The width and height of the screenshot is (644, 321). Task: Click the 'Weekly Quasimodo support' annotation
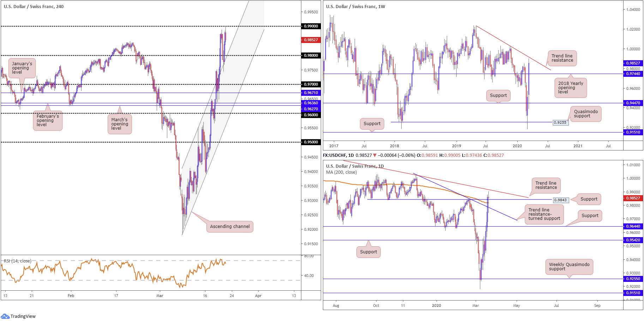[x=569, y=267]
